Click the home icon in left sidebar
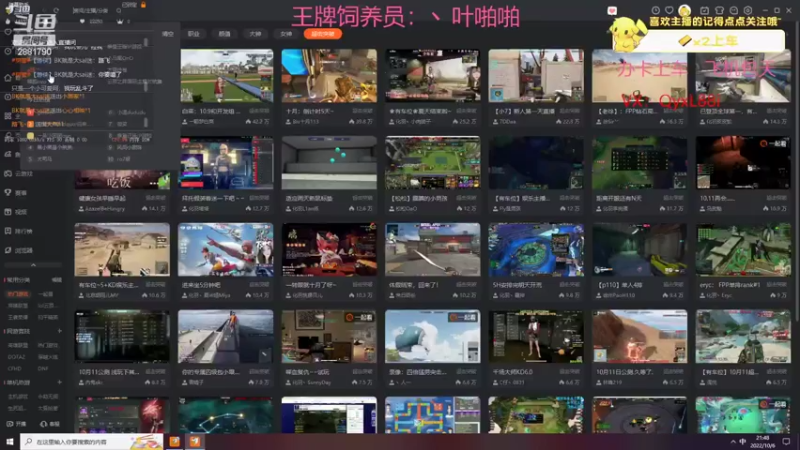800x450 pixels. [x=8, y=78]
